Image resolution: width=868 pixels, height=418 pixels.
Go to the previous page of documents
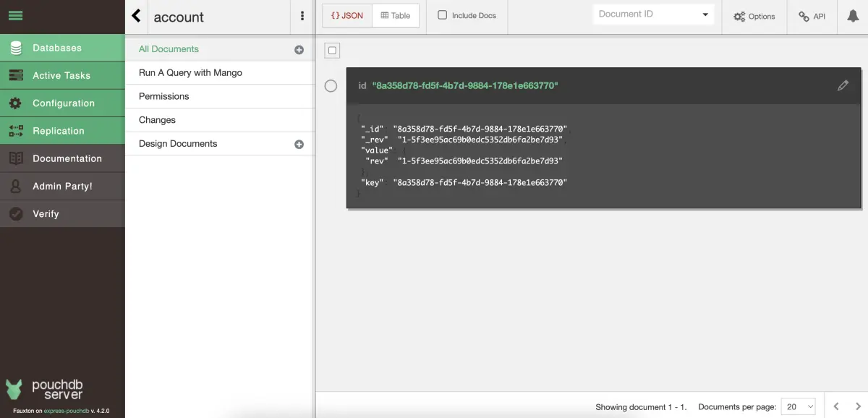coord(836,406)
